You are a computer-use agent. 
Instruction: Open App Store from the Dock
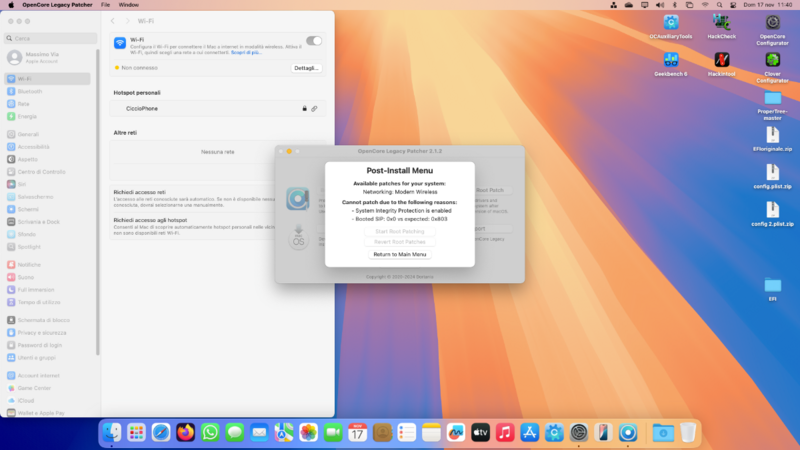530,433
